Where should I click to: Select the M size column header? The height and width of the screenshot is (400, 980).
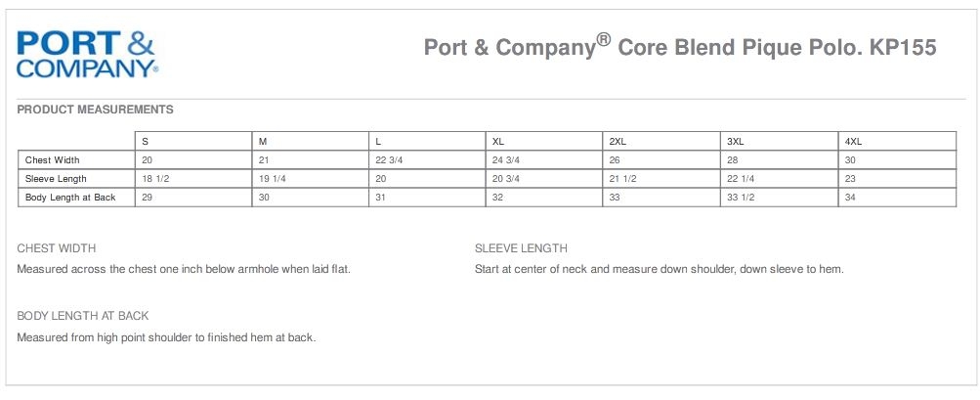click(263, 142)
